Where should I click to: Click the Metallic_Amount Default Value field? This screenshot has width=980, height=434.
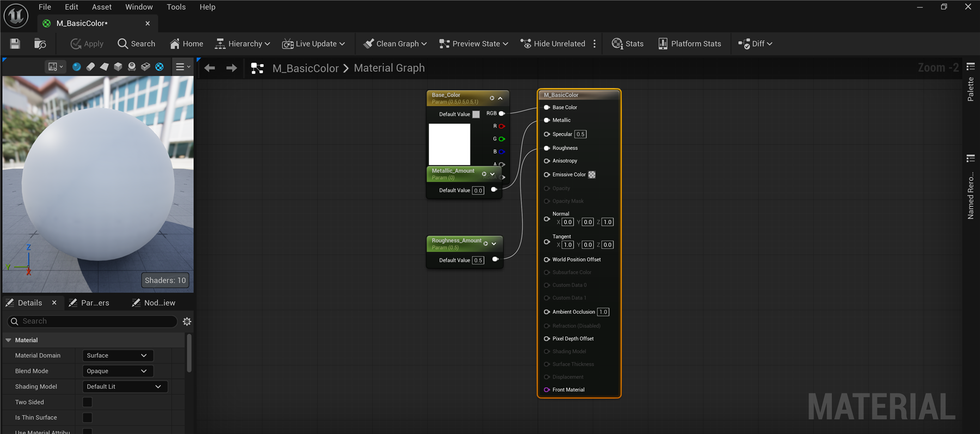(478, 191)
